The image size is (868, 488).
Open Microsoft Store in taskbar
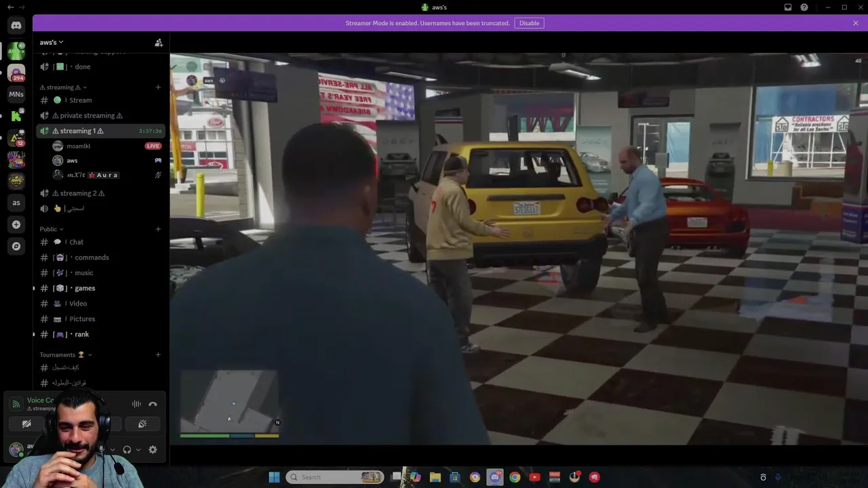455,477
